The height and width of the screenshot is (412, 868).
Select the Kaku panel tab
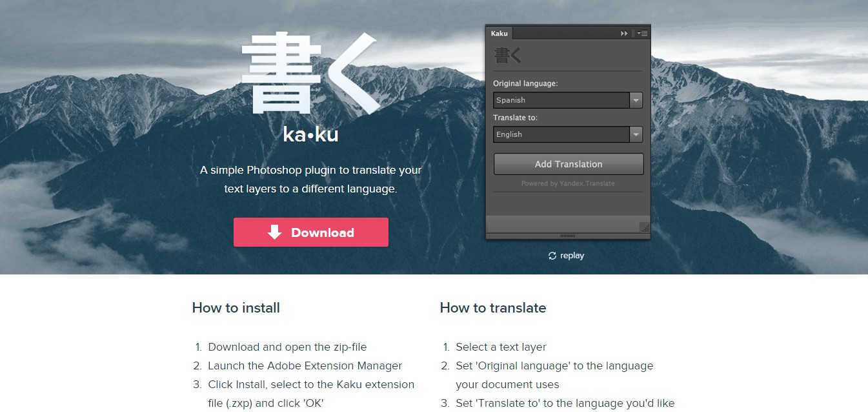499,33
